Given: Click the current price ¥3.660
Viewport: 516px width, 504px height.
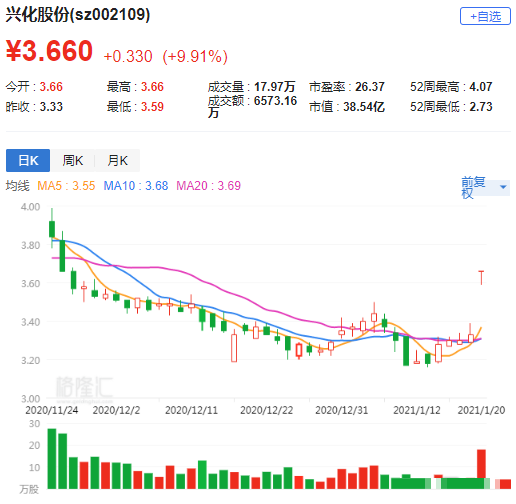Looking at the screenshot, I should point(49,51).
